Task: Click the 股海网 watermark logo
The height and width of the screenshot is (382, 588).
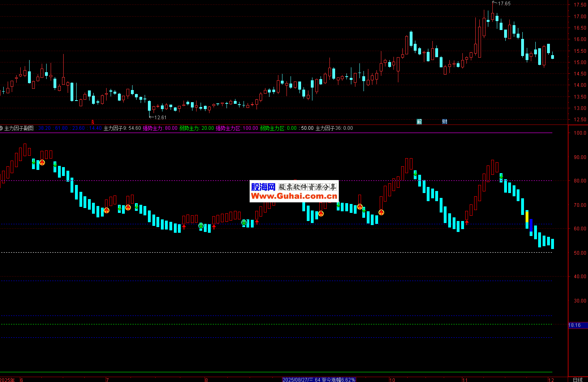Action: (263, 187)
